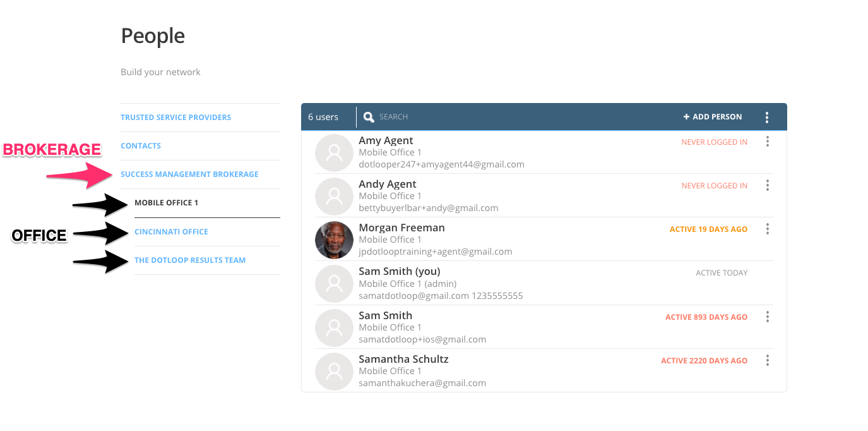Open Success Management Brokerage

tap(189, 174)
